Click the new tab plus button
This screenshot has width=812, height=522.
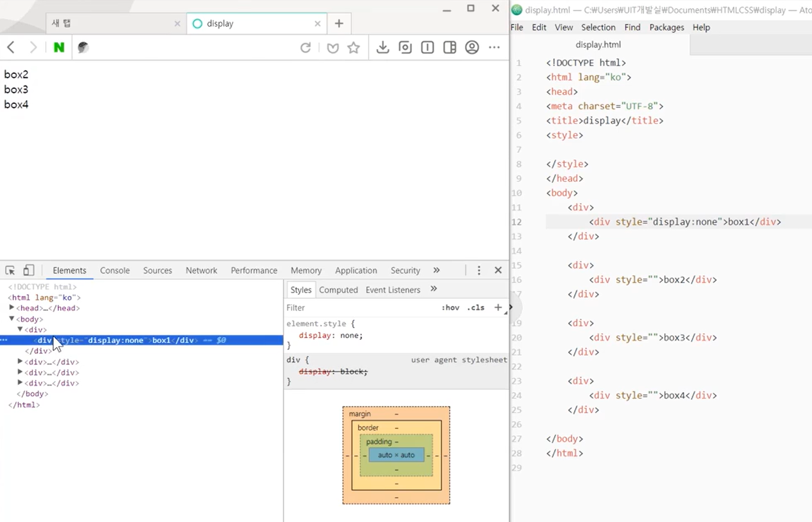339,23
